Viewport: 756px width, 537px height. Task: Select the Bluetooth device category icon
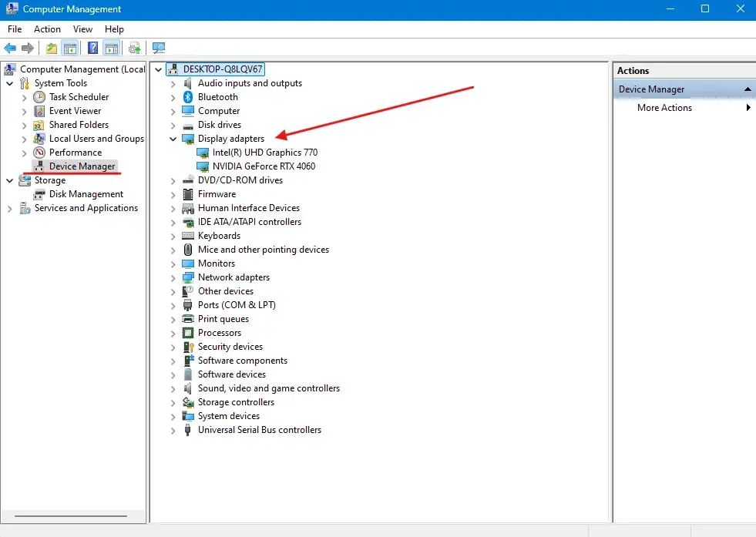(x=188, y=97)
